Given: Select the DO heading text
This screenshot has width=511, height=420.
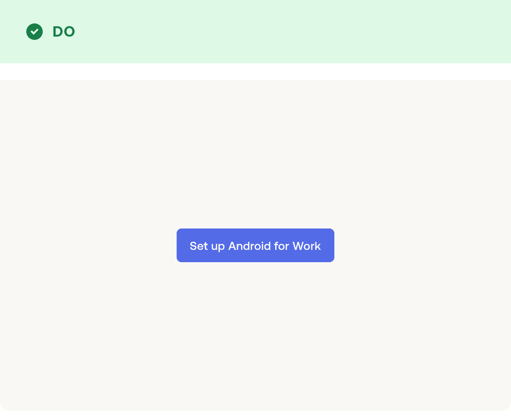Looking at the screenshot, I should pyautogui.click(x=64, y=32).
